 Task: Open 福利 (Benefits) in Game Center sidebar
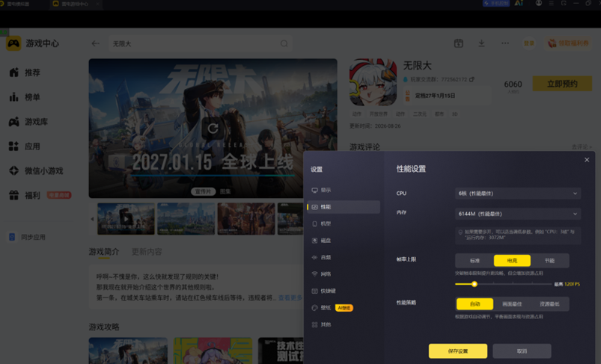click(25, 195)
